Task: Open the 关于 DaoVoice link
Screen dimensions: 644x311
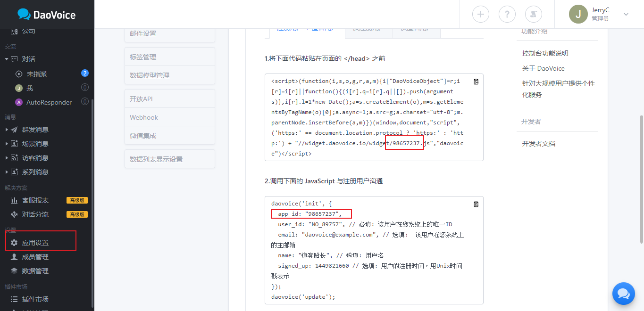Action: [x=543, y=68]
